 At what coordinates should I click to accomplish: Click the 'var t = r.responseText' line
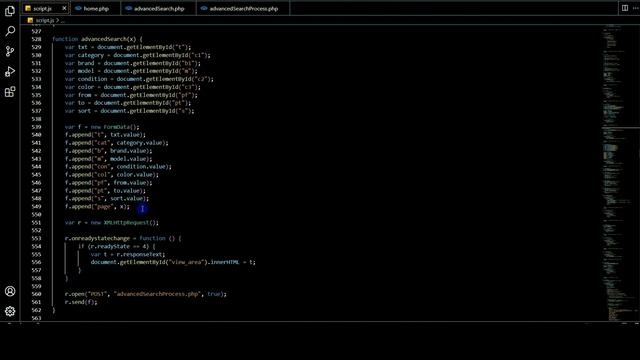128,254
